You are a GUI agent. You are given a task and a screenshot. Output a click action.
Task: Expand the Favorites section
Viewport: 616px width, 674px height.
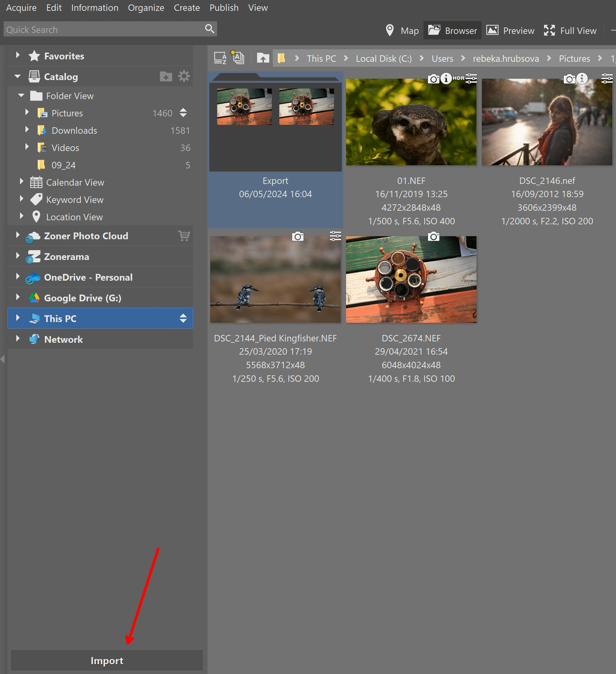[18, 55]
